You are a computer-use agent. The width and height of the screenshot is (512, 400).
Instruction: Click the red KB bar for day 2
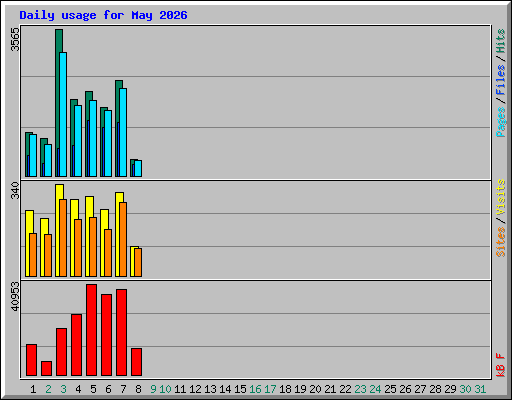[46, 369]
